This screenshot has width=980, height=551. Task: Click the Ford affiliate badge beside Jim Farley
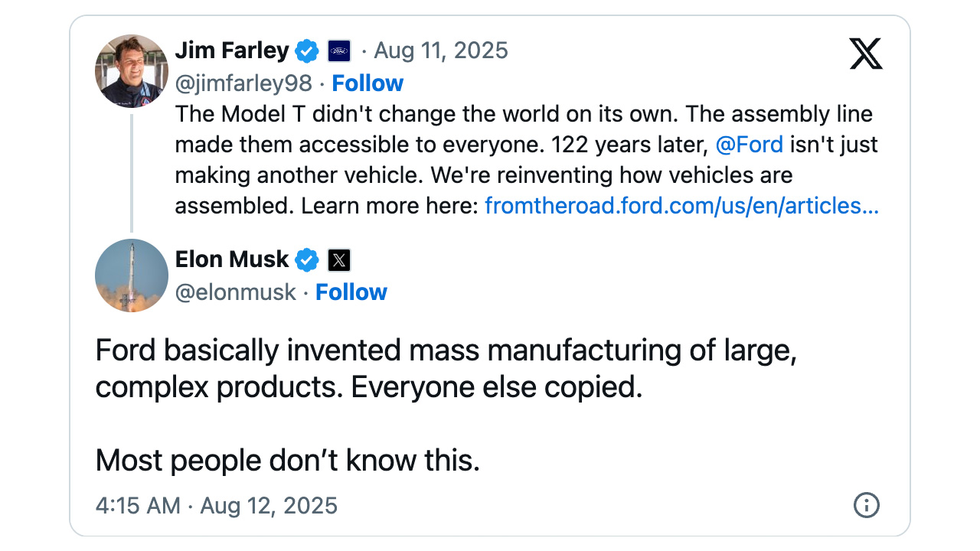[x=339, y=51]
